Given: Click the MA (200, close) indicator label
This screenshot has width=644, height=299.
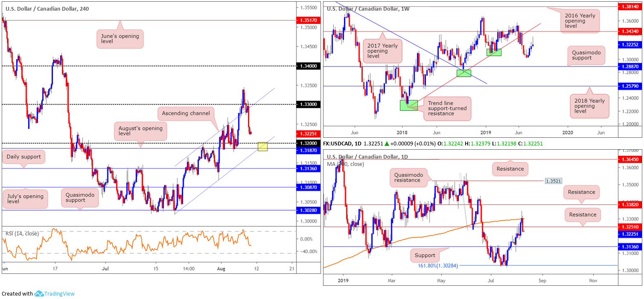Looking at the screenshot, I should coord(345,164).
